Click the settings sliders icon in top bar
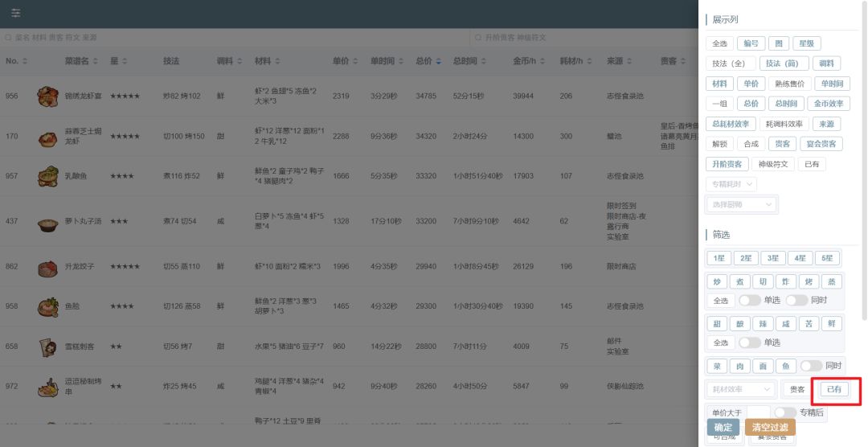This screenshot has height=447, width=868. click(x=16, y=13)
